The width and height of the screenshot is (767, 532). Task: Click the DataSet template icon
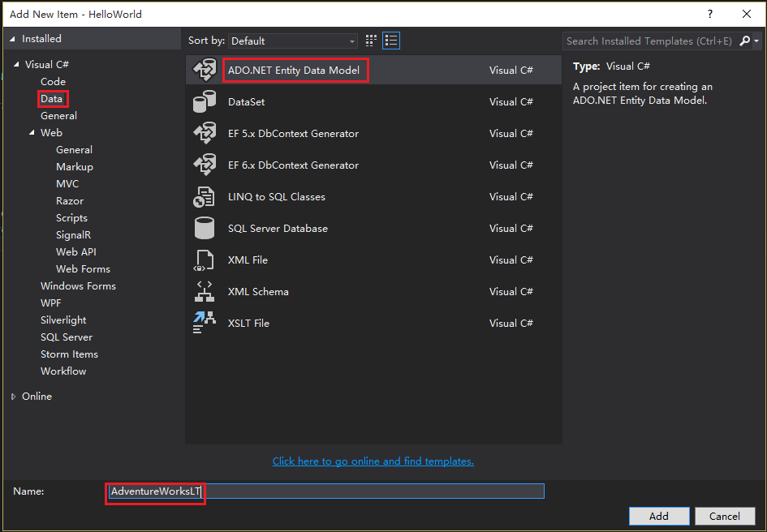[x=204, y=102]
